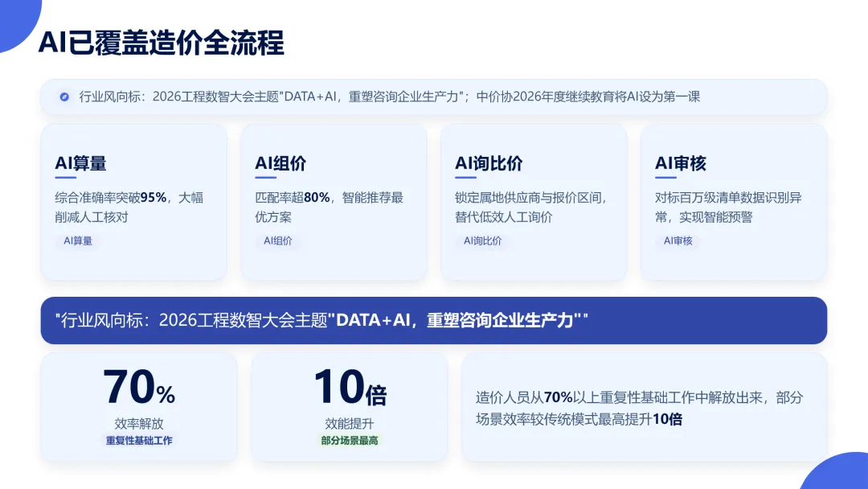
Task: Click the text 匹配率超80%
Action: click(293, 198)
